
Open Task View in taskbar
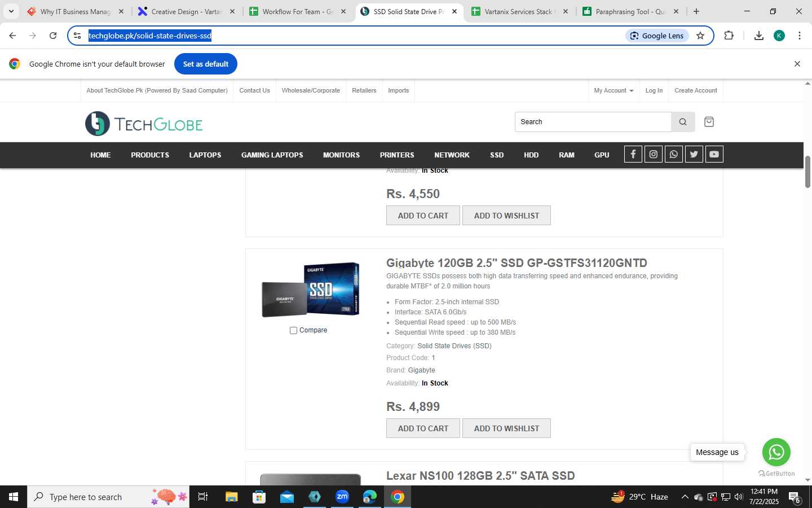203,497
